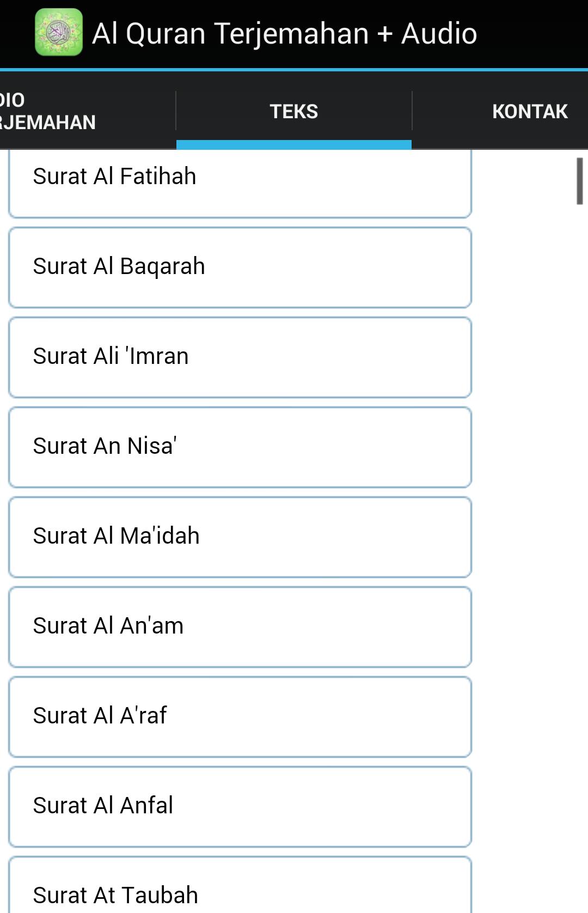Open Surat Al Baqarah
This screenshot has height=913, width=588.
240,267
